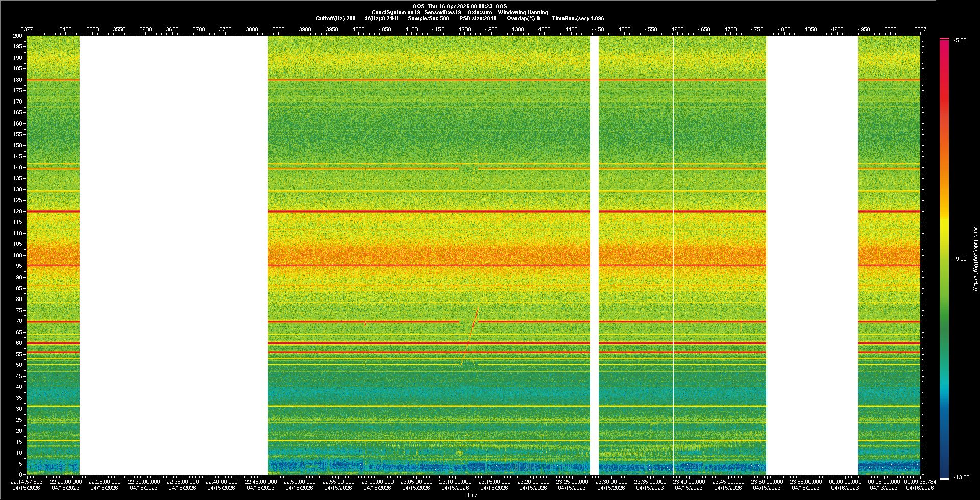980x500 pixels.
Task: Select the -13.00 minimum color scale label
Action: tap(960, 478)
